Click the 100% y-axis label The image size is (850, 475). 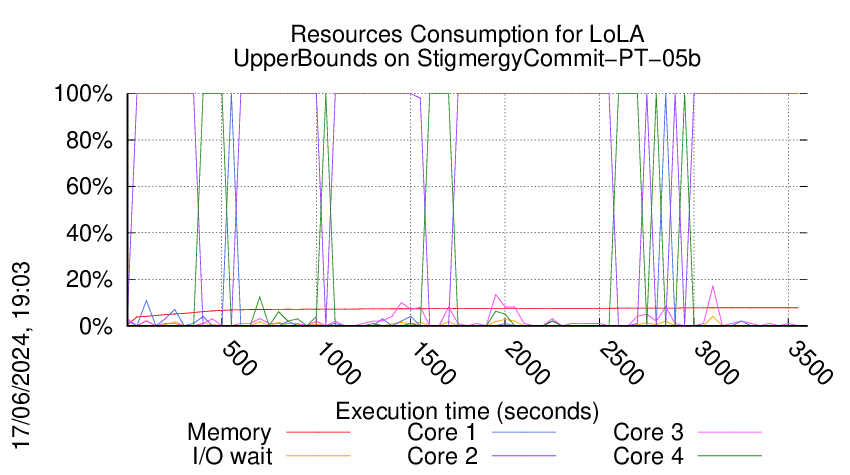(x=83, y=94)
